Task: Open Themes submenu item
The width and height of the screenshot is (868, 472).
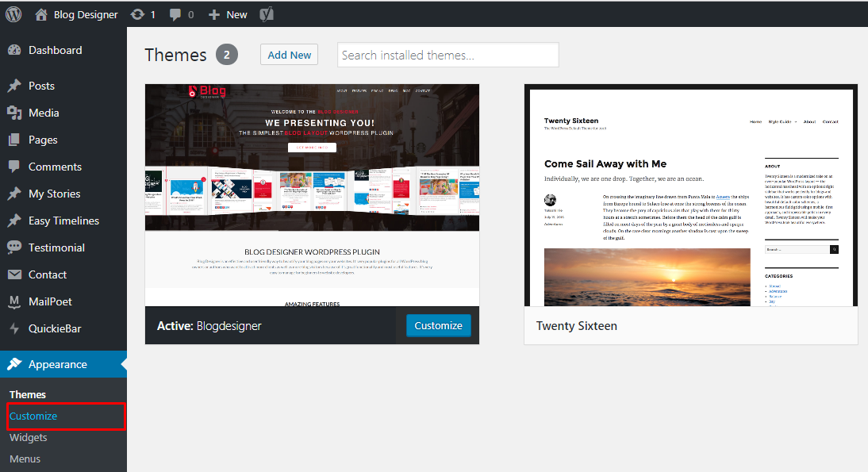Action: coord(28,394)
